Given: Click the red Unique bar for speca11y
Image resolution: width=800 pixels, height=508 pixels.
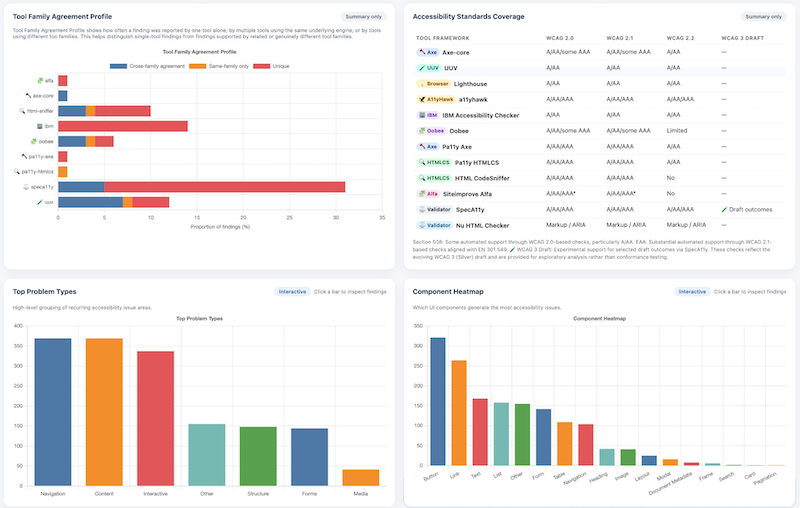Looking at the screenshot, I should [224, 187].
